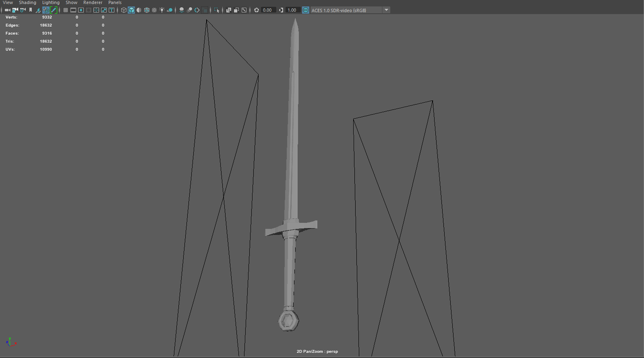Click the Isolate Select icon
This screenshot has width=644, height=358.
[216, 10]
